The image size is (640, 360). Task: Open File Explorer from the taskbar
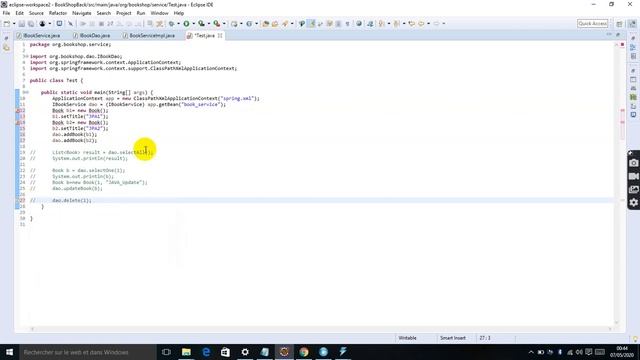[x=186, y=352]
